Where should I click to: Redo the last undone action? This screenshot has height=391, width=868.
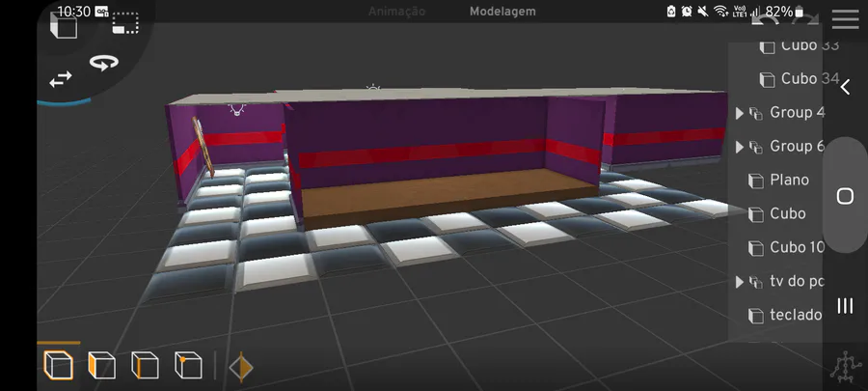[805, 19]
